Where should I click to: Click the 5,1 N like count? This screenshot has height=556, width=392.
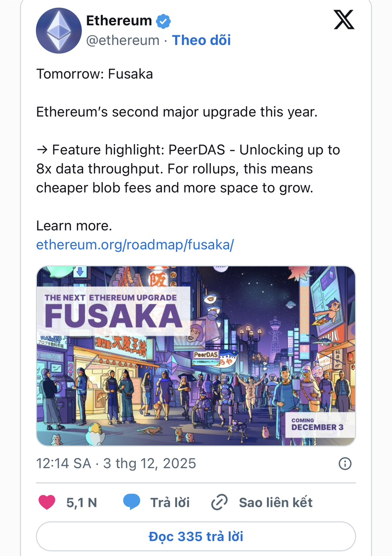(x=81, y=502)
